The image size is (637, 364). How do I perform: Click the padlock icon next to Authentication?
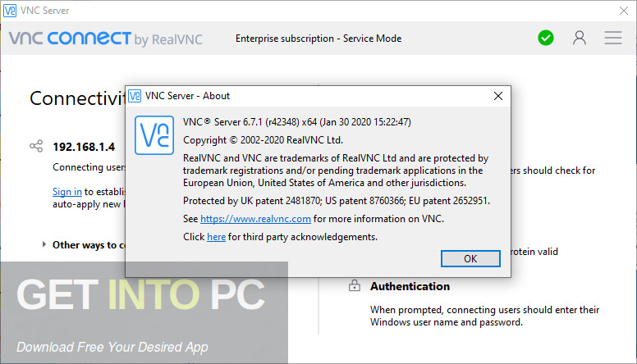(x=355, y=285)
